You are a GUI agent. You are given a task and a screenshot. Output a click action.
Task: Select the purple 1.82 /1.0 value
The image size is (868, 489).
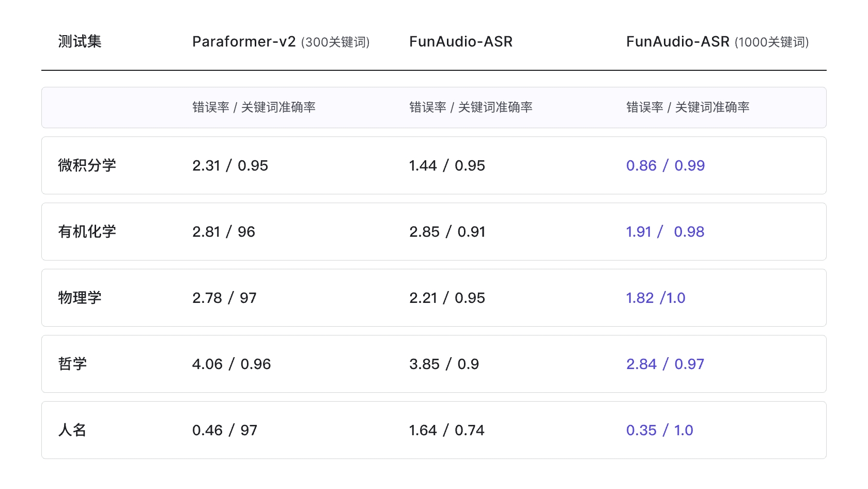pos(655,298)
